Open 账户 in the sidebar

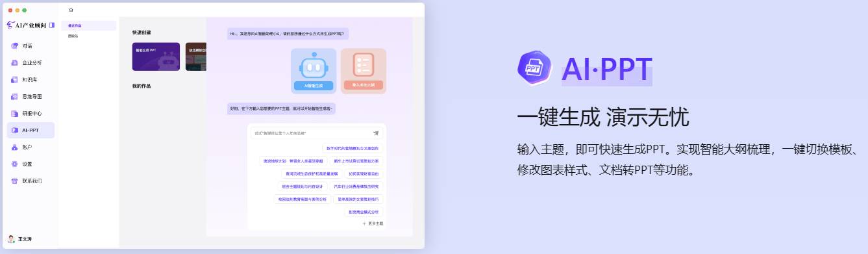click(31, 147)
